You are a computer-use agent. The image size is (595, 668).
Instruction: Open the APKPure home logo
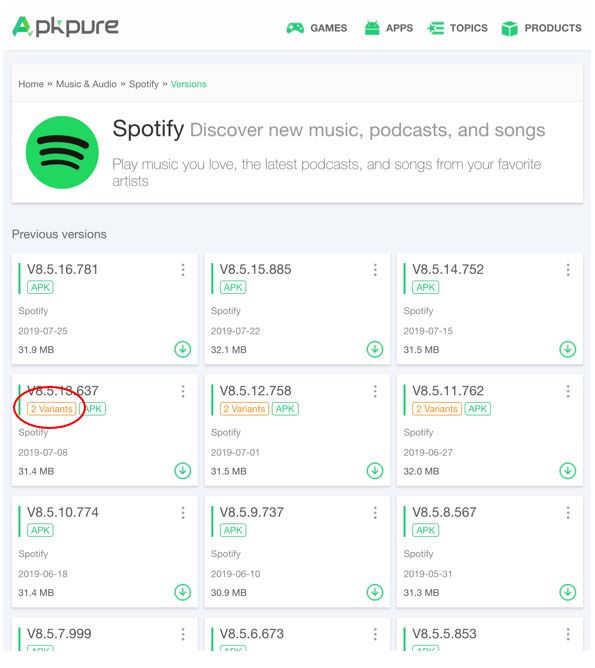(65, 26)
